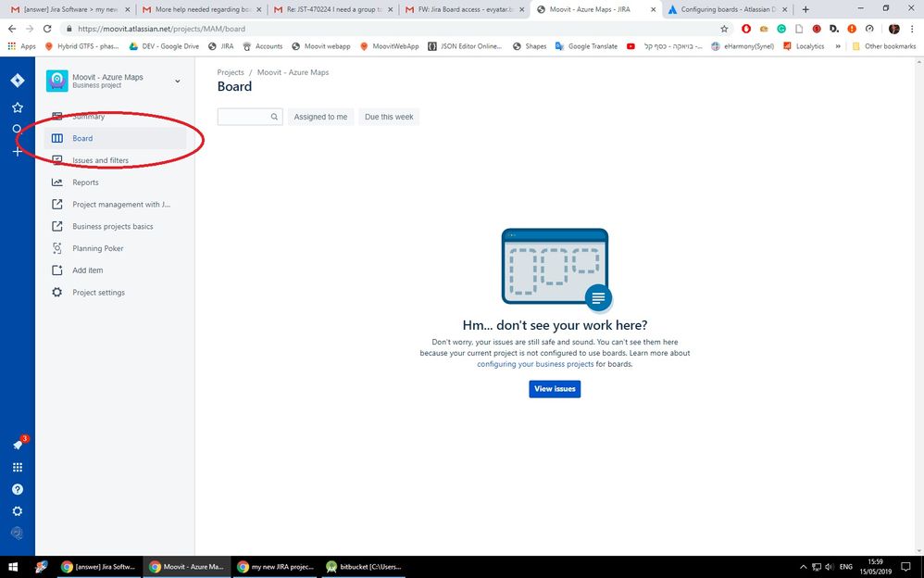This screenshot has width=924, height=578.
Task: Click the Projects breadcrumb link
Action: [231, 72]
